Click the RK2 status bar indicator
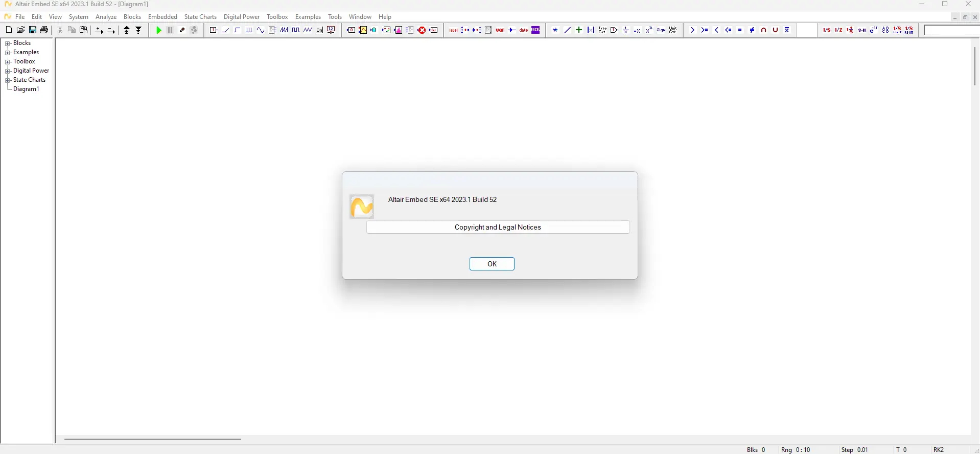The image size is (980, 454). click(939, 450)
